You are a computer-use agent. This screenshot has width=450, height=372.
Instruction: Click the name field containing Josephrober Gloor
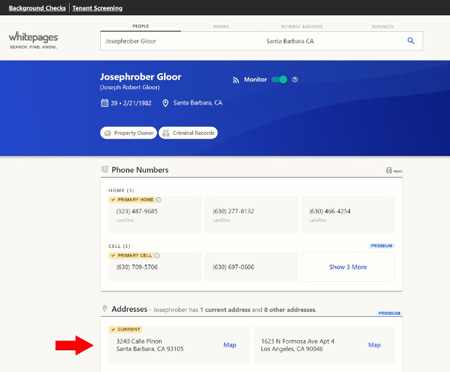click(179, 41)
